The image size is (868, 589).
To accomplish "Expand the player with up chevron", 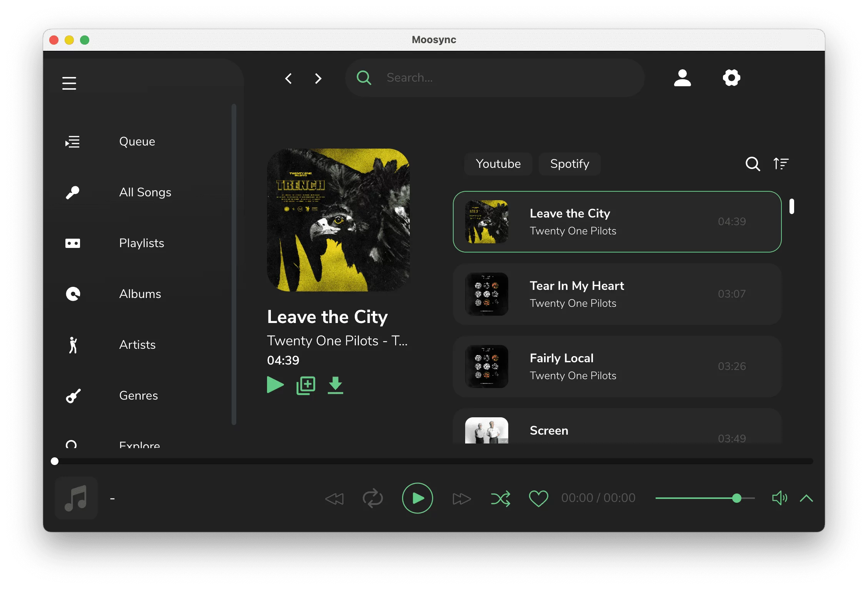I will pos(806,499).
